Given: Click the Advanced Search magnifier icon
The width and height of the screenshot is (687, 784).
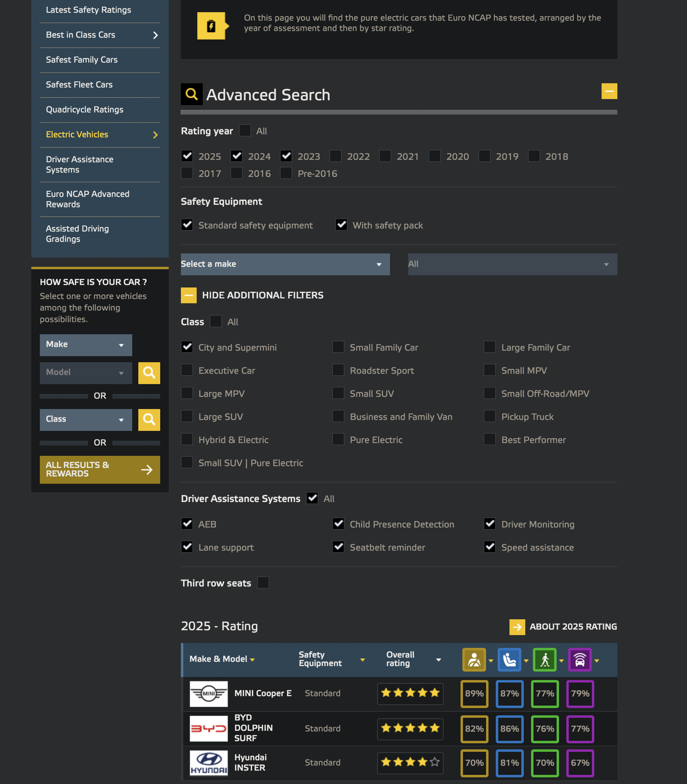Looking at the screenshot, I should [x=192, y=94].
